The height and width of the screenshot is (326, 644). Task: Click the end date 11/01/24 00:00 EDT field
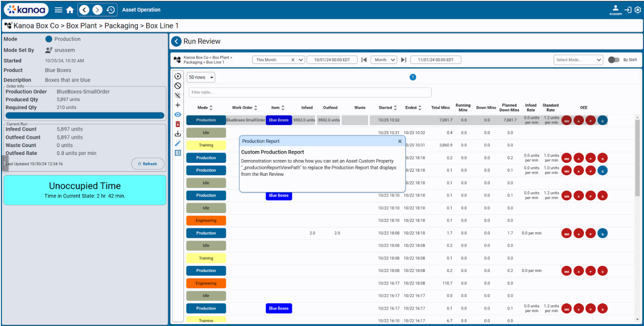pyautogui.click(x=436, y=60)
